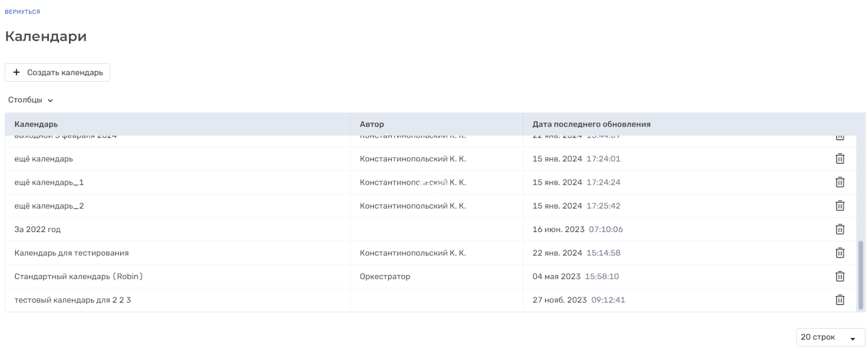Screen dimensions: 868x351
Task: Open the 'ещё календарь_2' calendar
Action: [49, 206]
